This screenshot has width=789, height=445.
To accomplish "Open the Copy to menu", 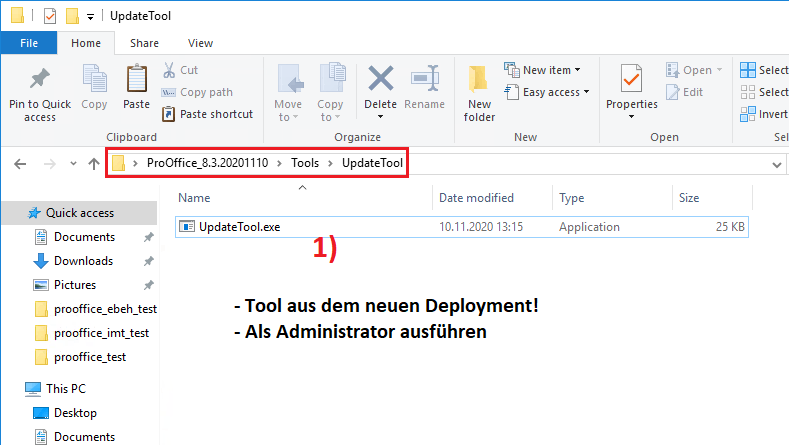I will [x=330, y=94].
